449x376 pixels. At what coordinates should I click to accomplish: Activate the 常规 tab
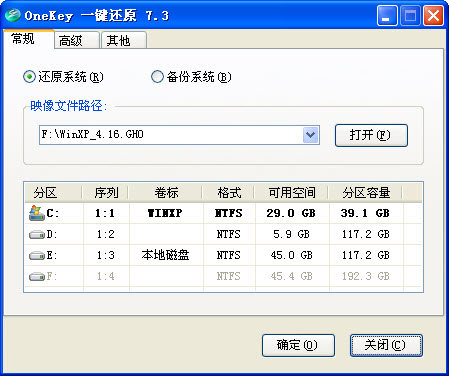coord(29,39)
